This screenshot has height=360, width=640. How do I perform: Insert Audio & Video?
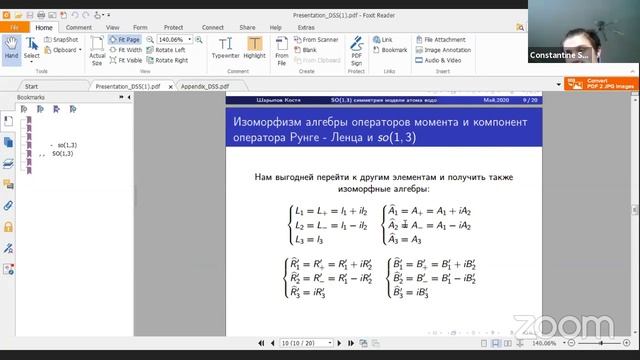click(438, 60)
